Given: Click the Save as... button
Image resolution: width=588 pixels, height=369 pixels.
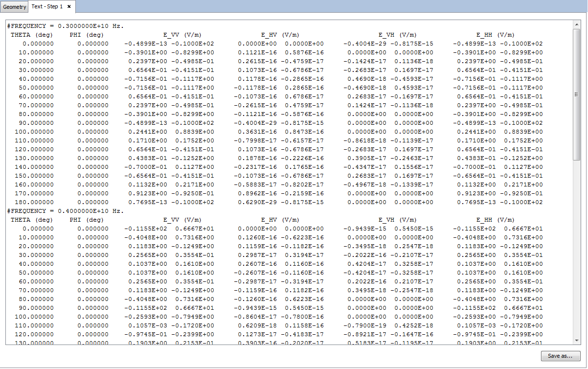Looking at the screenshot, I should coord(560,356).
